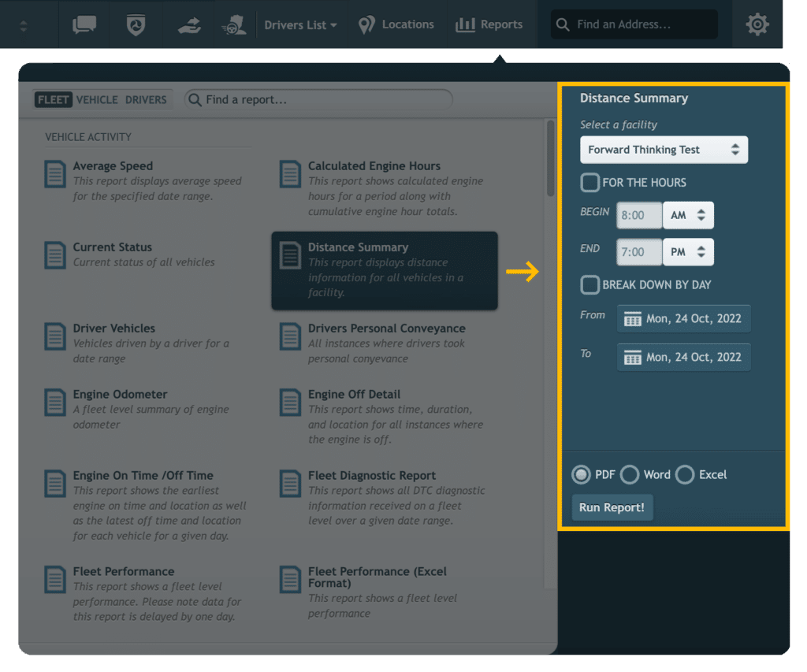Select the safety shield icon
This screenshot has width=807, height=672.
(136, 24)
